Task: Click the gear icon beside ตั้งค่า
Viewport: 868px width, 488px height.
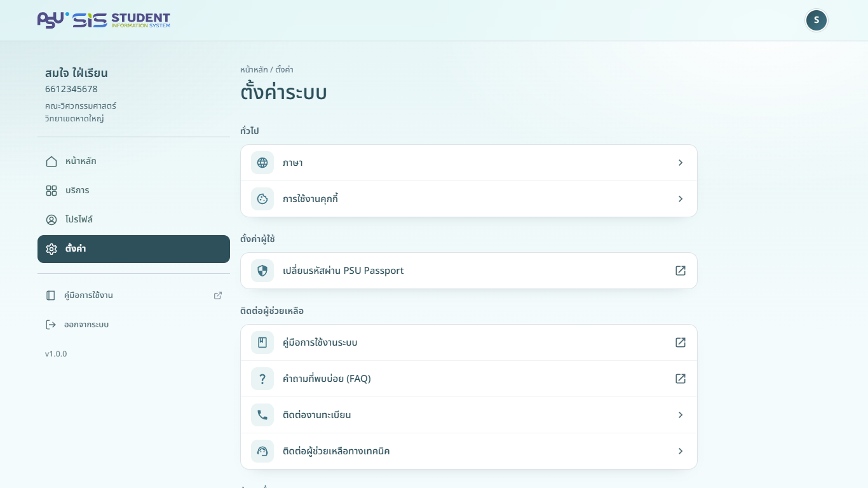Action: (x=51, y=249)
